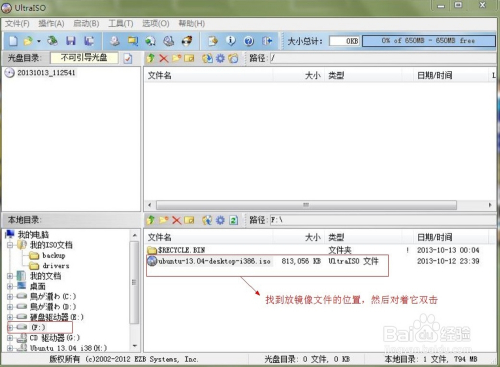The height and width of the screenshot is (367, 500).
Task: Click the Open file toolbar icon
Action: pos(28,41)
